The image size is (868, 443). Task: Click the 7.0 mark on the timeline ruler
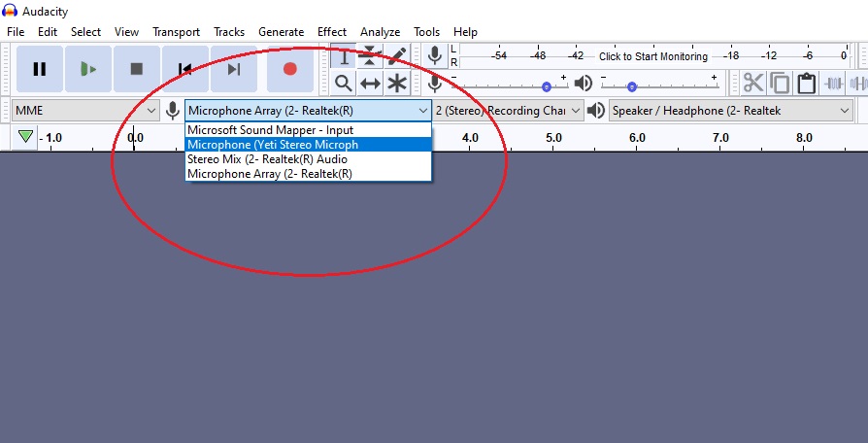(720, 138)
